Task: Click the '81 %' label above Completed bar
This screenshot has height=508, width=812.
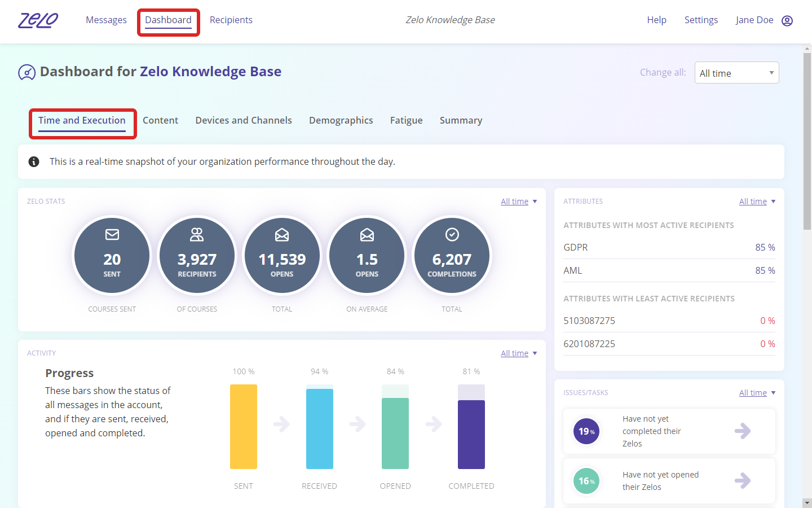Action: [471, 372]
